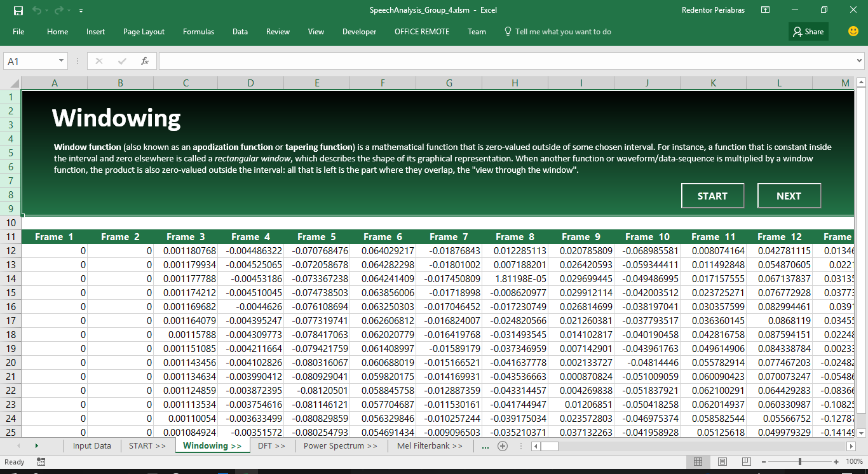Open the Review ribbon tab
The width and height of the screenshot is (868, 474).
point(278,32)
